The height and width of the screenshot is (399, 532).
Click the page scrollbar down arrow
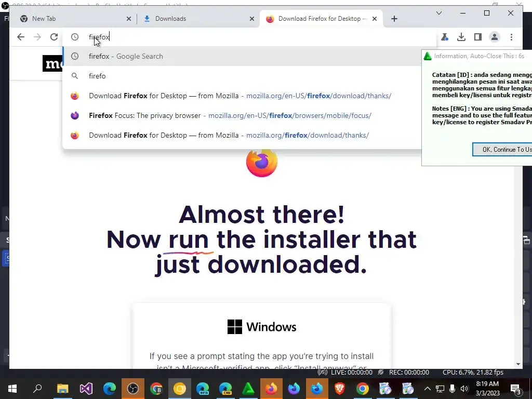(x=518, y=364)
